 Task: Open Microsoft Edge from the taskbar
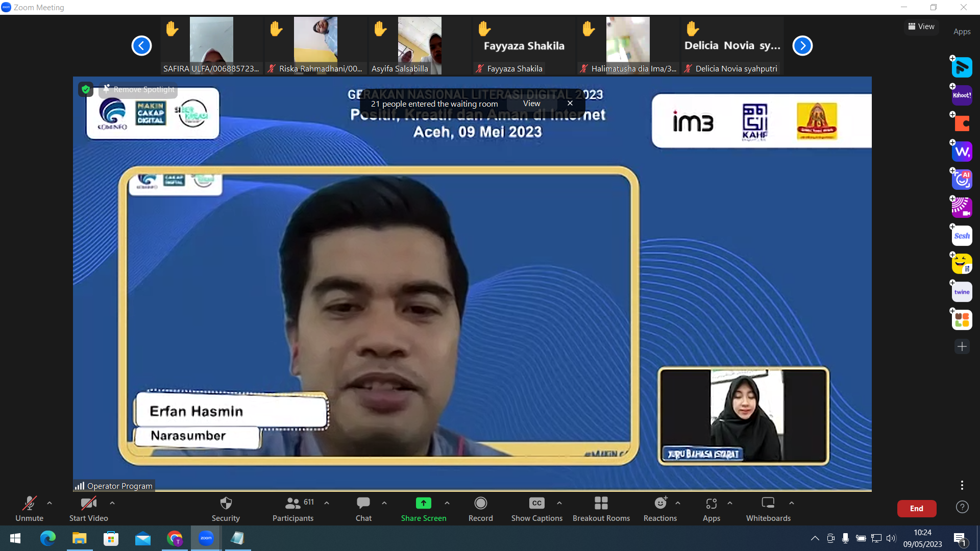pos(47,538)
